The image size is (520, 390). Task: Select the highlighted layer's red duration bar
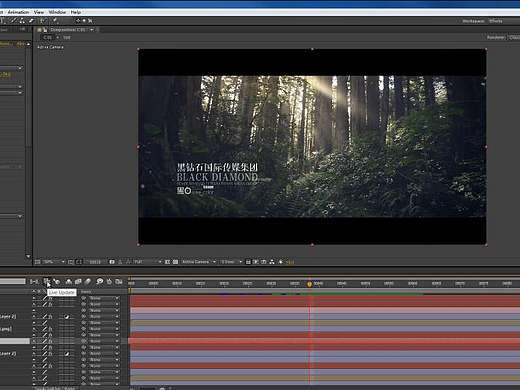pos(324,341)
